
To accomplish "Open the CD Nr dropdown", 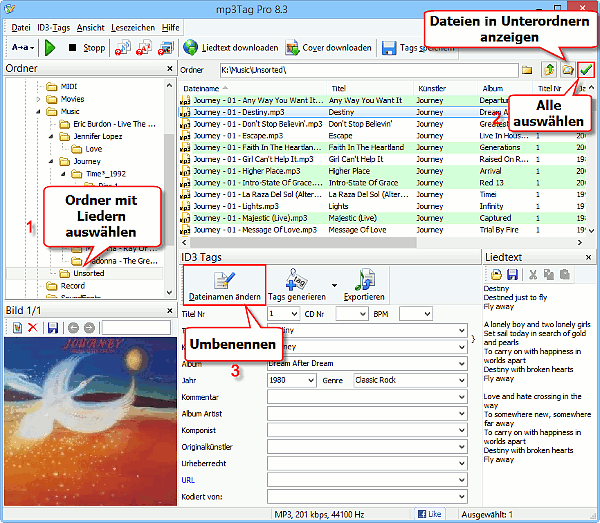I will tap(363, 314).
